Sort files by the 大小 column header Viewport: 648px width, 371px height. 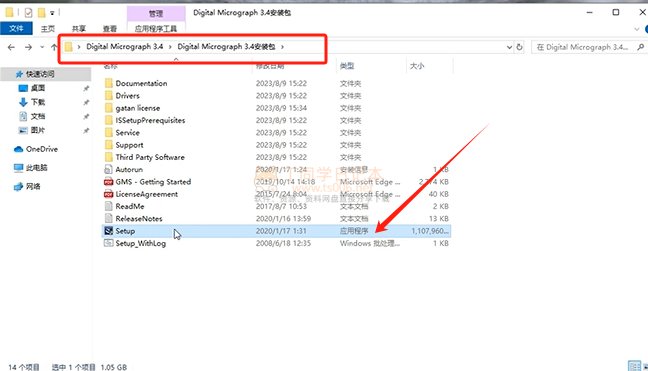[x=417, y=66]
